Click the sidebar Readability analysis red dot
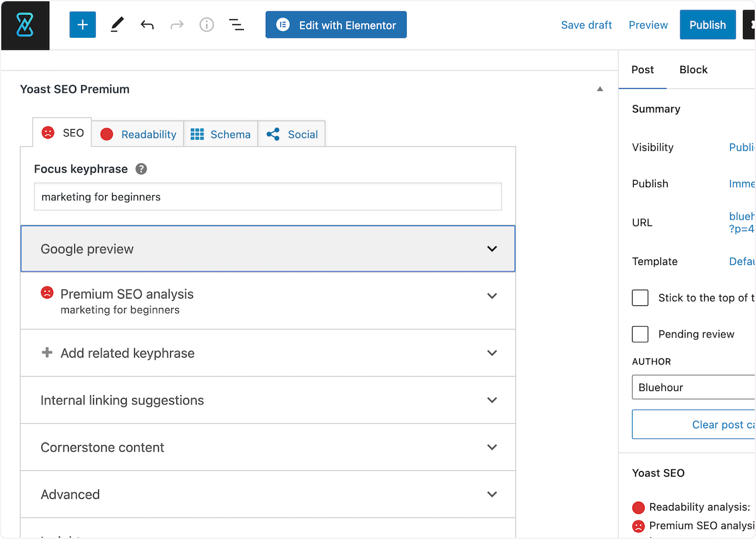 tap(639, 508)
